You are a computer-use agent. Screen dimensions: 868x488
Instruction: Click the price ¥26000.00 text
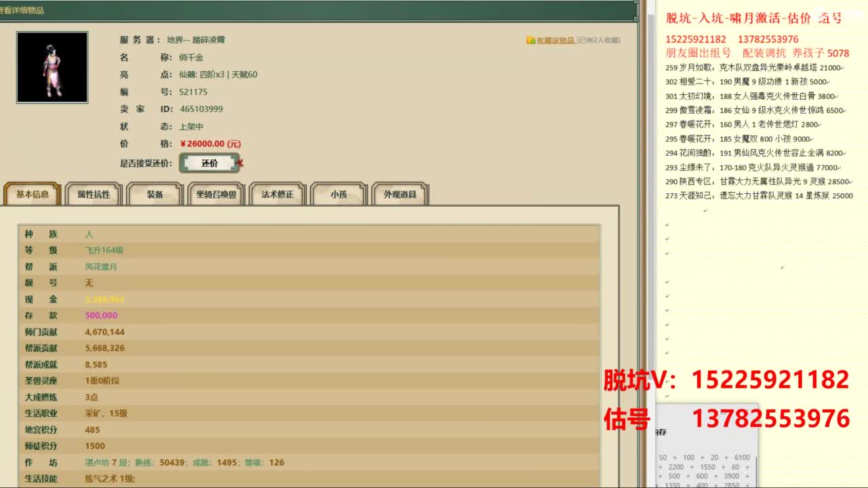click(x=210, y=144)
